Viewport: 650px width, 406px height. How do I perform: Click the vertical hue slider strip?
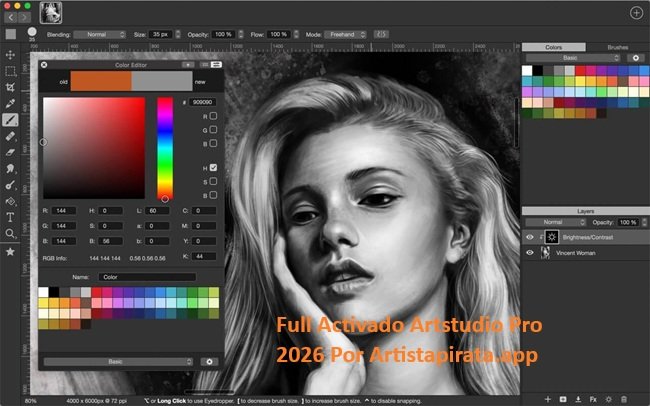click(x=165, y=148)
